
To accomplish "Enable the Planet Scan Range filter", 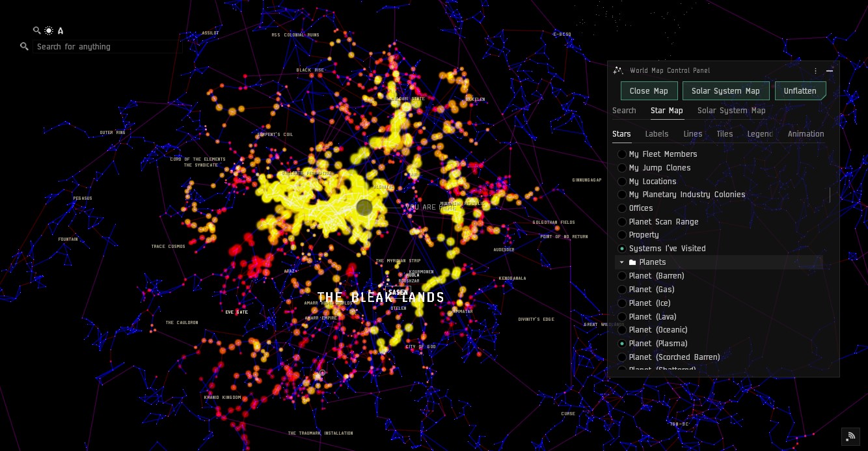I will click(x=622, y=222).
